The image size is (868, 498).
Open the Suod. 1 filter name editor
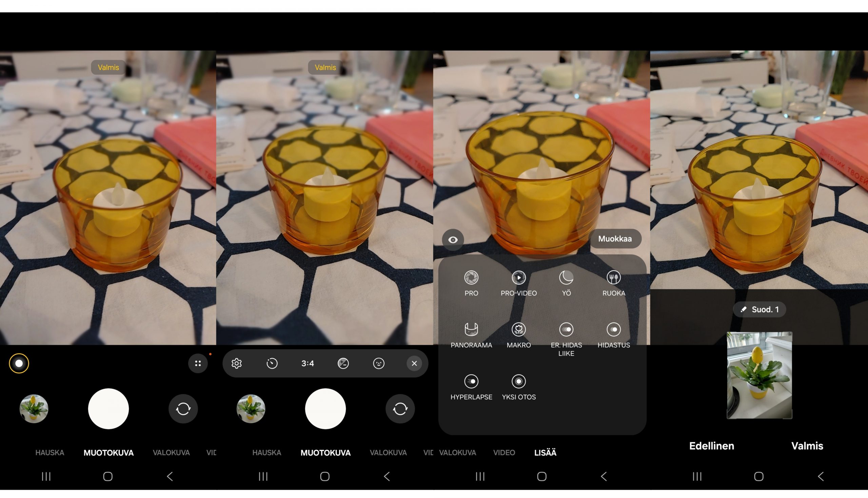click(x=759, y=309)
